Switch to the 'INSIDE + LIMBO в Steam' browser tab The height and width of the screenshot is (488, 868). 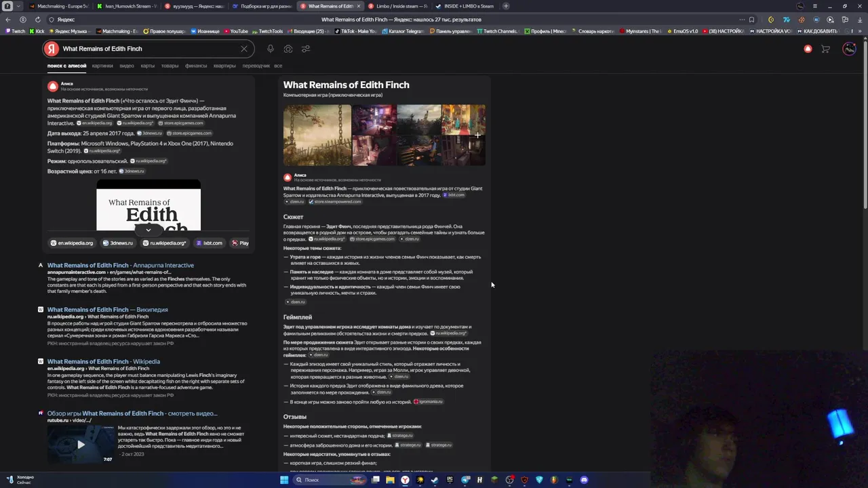click(x=466, y=6)
